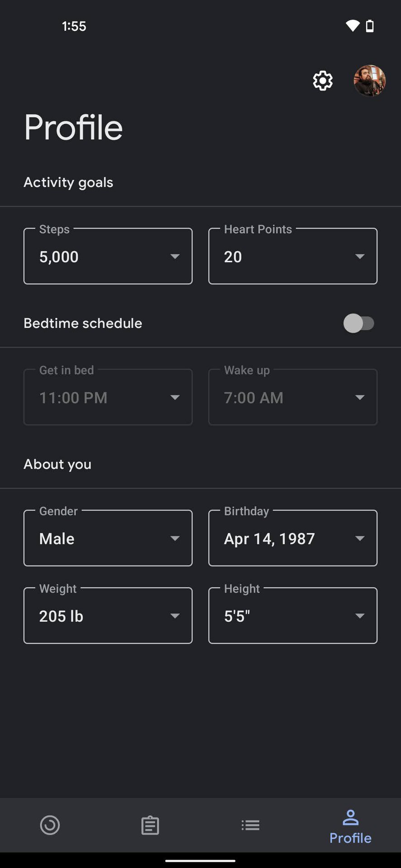The height and width of the screenshot is (868, 401).
Task: Tap the About you section header
Action: click(57, 464)
